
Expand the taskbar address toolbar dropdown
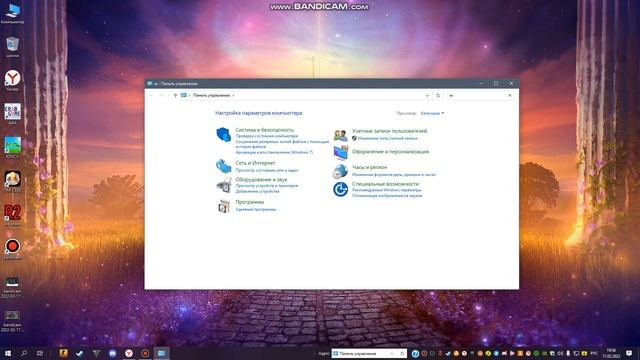(393, 353)
